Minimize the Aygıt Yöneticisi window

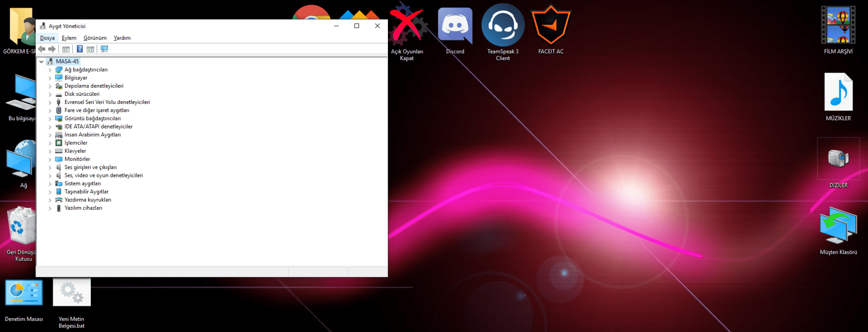point(336,26)
